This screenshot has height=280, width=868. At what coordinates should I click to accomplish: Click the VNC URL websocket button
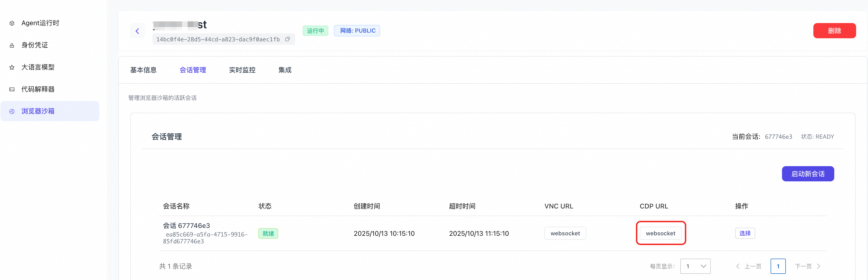tap(565, 233)
